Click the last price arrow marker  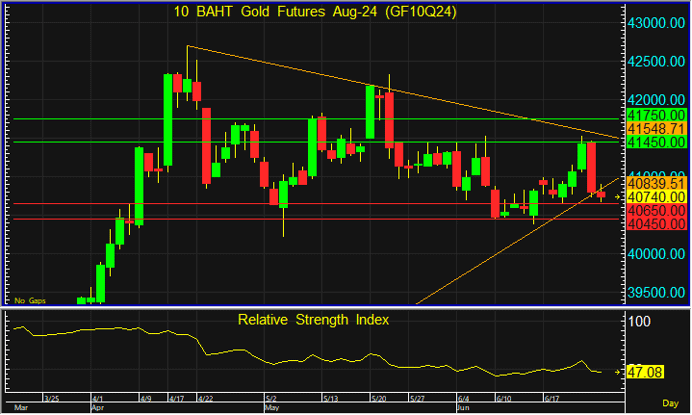pyautogui.click(x=617, y=197)
